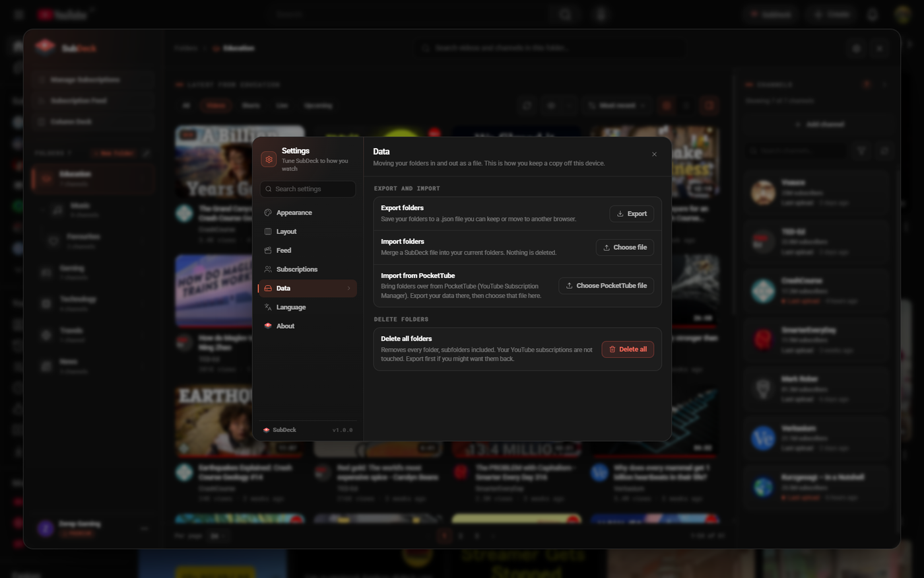
Task: Click the 'Removes every folder' warning text
Action: tap(486, 355)
